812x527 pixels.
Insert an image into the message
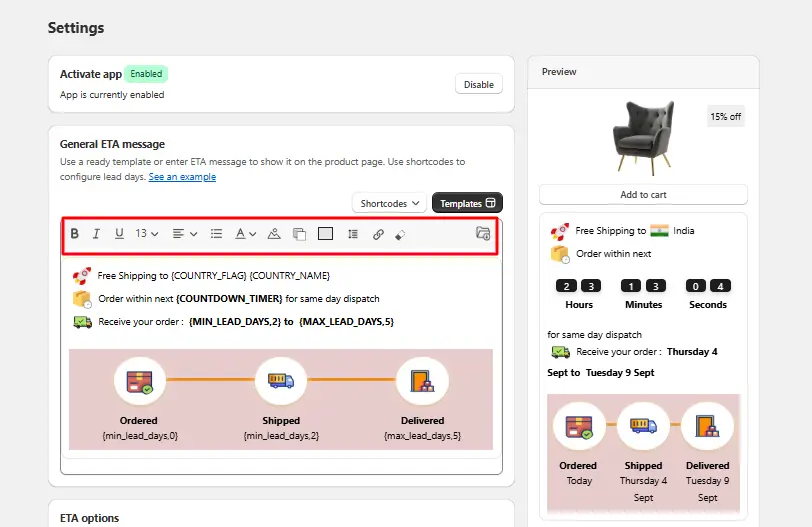274,234
